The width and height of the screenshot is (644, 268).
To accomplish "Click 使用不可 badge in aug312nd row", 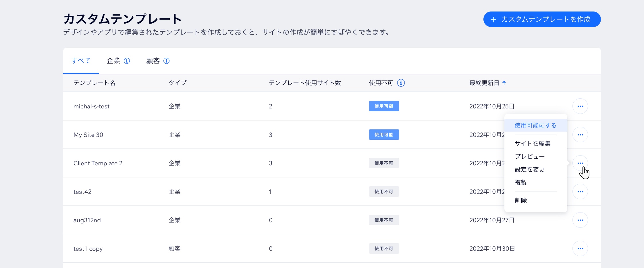I will pyautogui.click(x=384, y=220).
